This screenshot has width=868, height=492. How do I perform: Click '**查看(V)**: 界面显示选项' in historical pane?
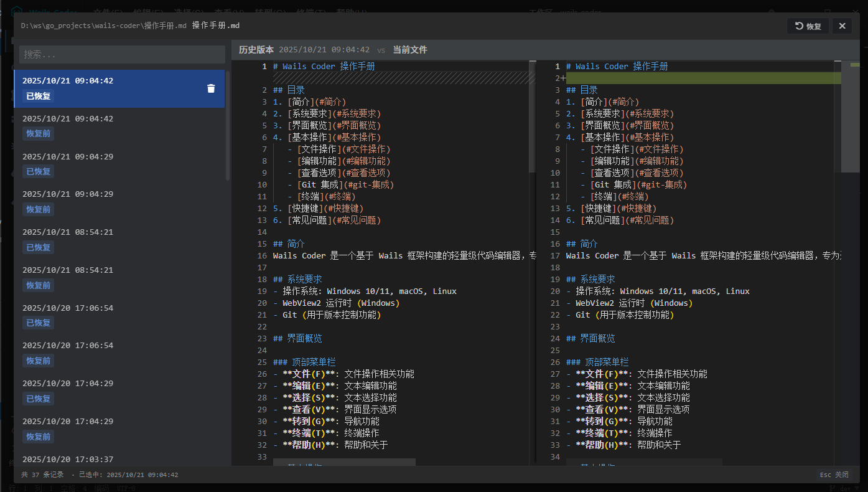340,410
